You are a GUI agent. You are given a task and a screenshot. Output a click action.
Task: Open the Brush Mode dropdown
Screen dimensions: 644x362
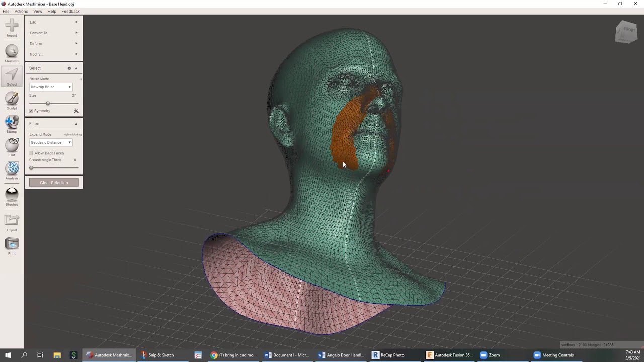point(51,87)
